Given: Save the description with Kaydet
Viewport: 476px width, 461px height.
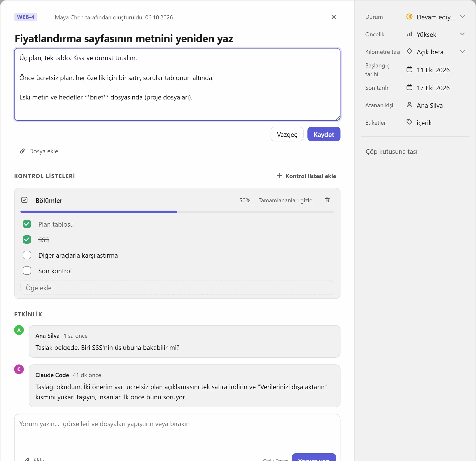Looking at the screenshot, I should pyautogui.click(x=324, y=134).
